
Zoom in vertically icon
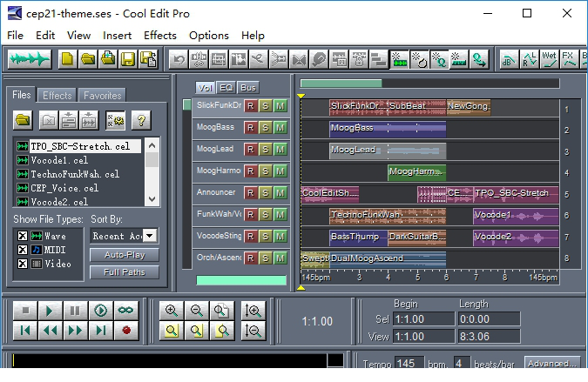tap(253, 311)
